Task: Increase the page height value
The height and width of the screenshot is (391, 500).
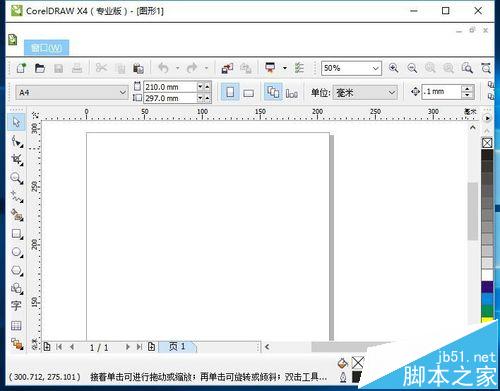Action: point(208,98)
